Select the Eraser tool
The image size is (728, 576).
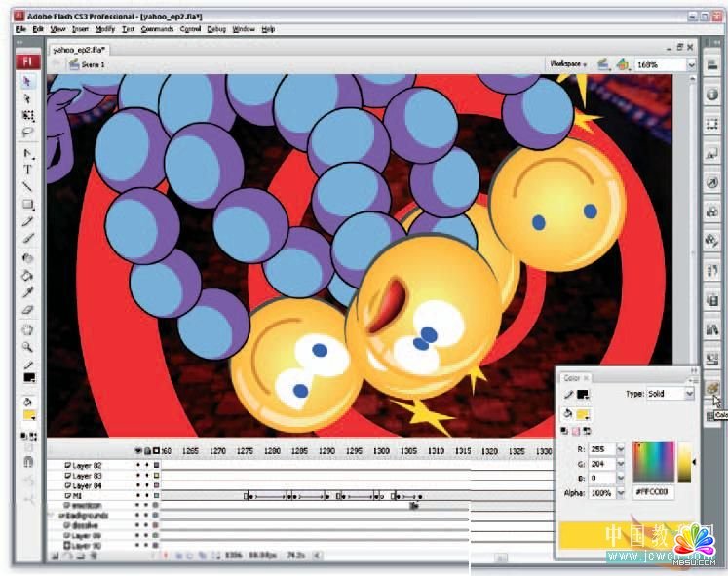(28, 308)
